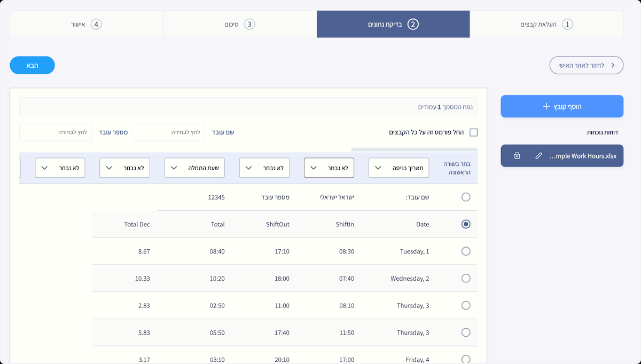This screenshot has width=641, height=364.
Task: Open the תאריך כניסה column dropdown
Action: tap(398, 168)
